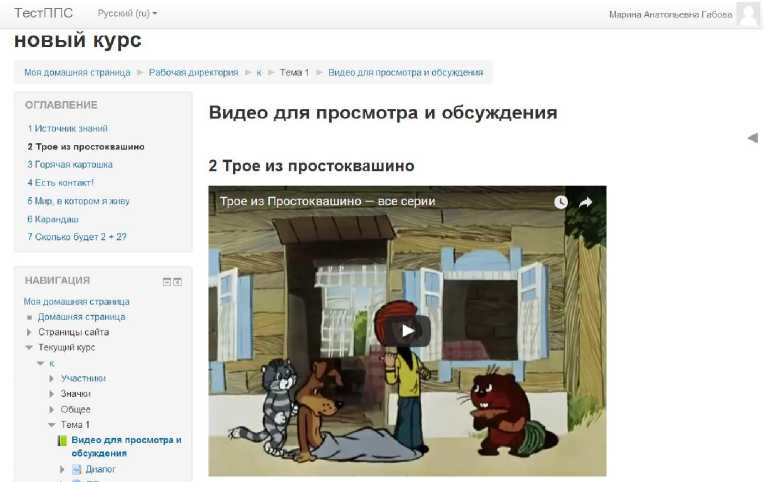Open Моя домашняя страница in Навигация block
The image size is (763, 482).
[76, 302]
